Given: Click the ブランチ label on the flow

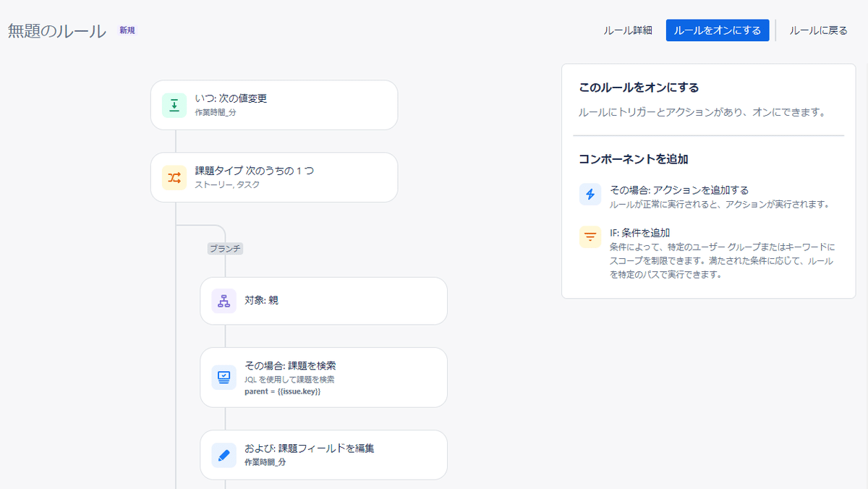Looking at the screenshot, I should 226,248.
